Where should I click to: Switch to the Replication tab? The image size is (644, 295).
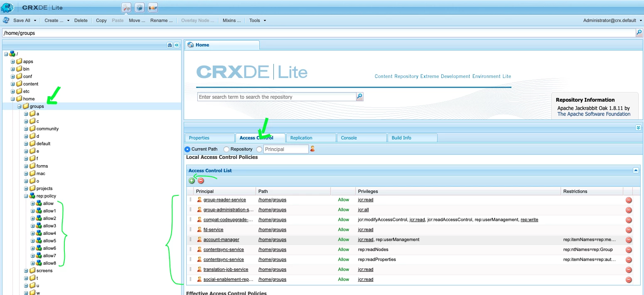tap(311, 138)
